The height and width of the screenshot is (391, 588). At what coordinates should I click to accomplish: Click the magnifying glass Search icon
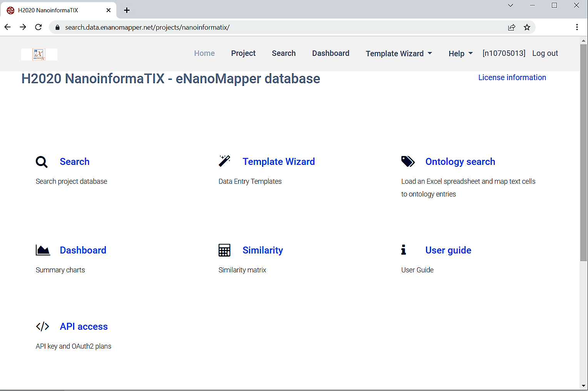[x=42, y=162]
